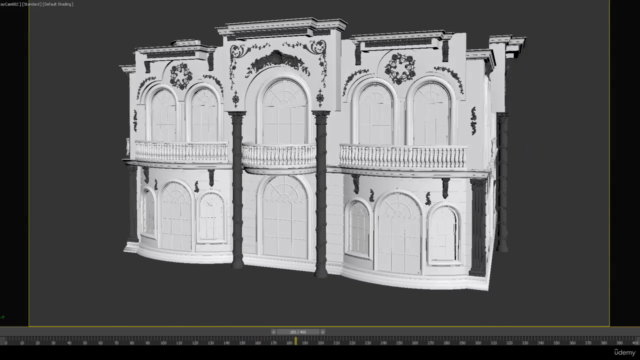Select the upper center arched window

284,112
